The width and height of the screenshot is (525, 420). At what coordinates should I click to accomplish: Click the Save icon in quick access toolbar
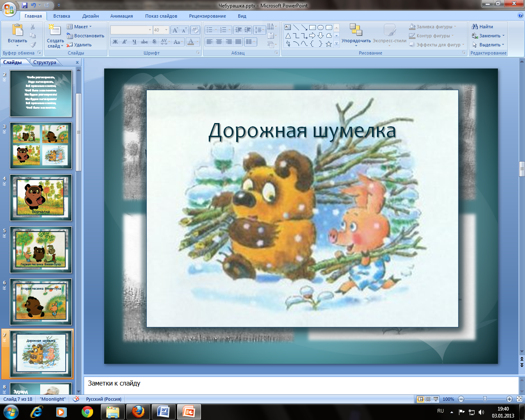coord(25,5)
